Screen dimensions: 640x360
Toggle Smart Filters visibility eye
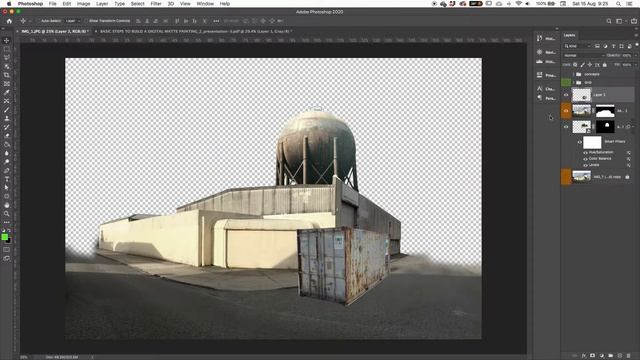coord(580,142)
